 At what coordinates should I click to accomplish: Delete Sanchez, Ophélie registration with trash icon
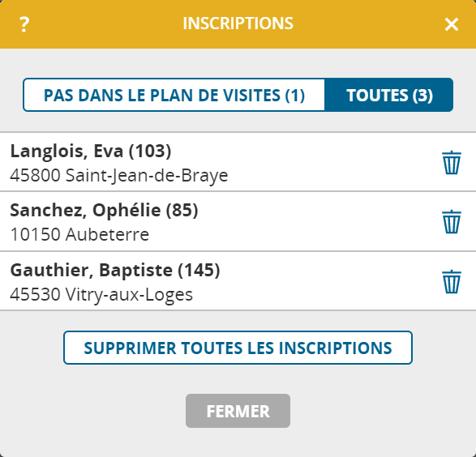pyautogui.click(x=452, y=222)
